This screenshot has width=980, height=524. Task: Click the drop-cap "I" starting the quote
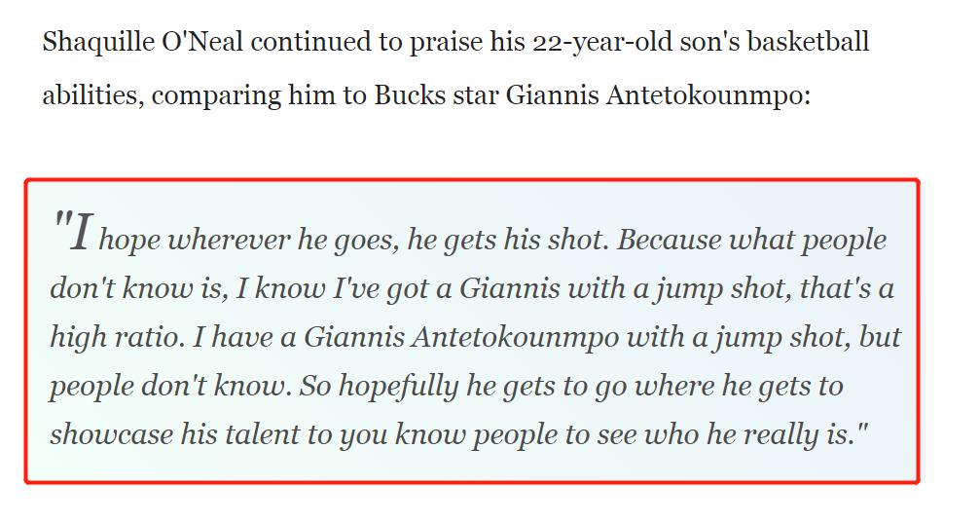point(83,236)
